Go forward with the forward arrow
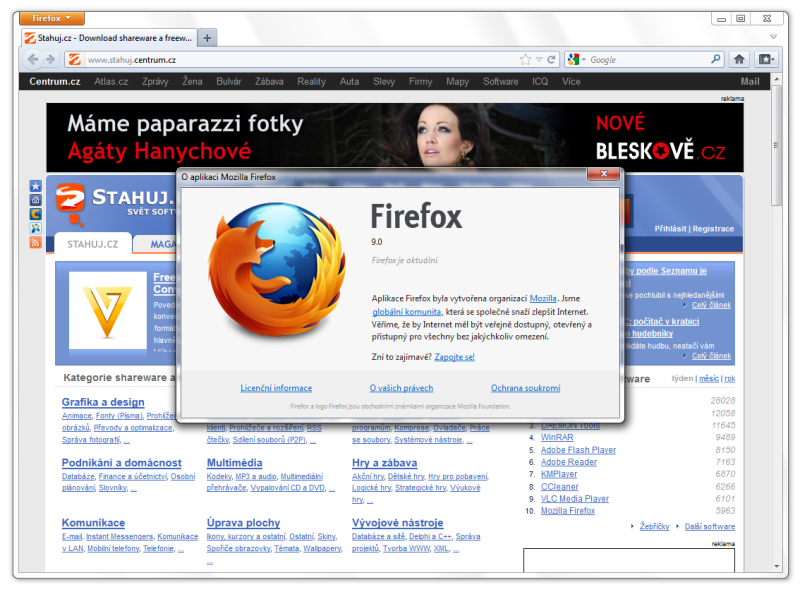The image size is (800, 592). [x=51, y=59]
